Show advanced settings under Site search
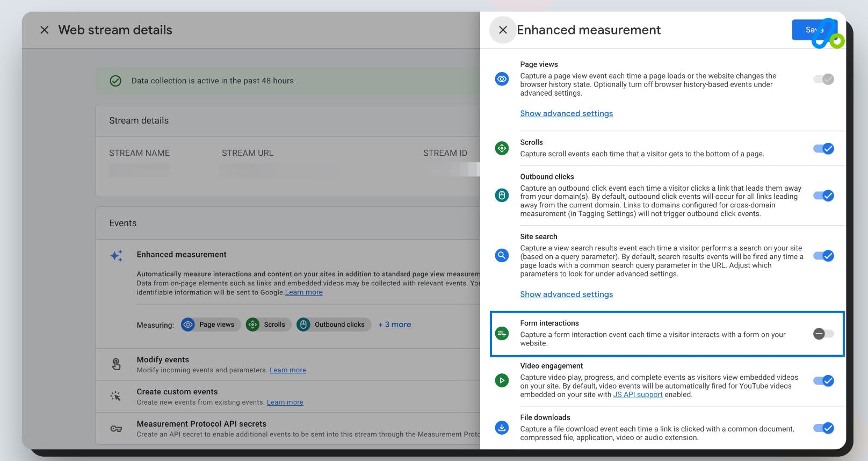868x461 pixels. point(566,294)
